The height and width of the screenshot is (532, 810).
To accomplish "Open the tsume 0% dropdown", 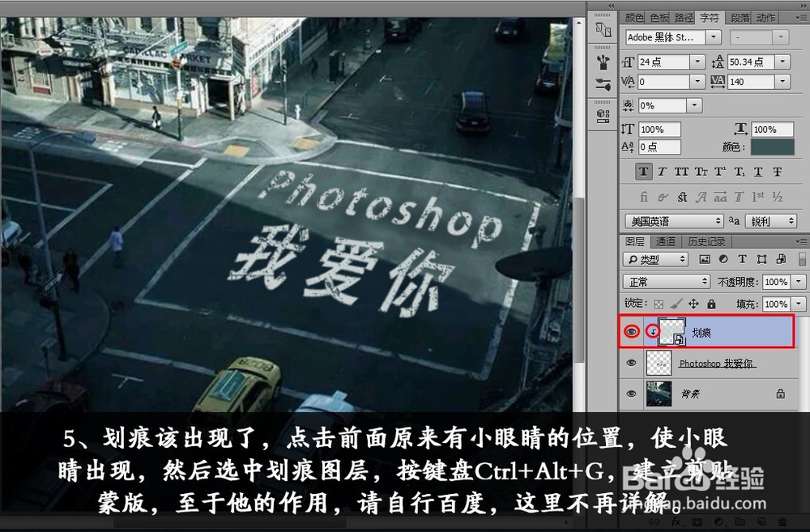I will pos(694,105).
